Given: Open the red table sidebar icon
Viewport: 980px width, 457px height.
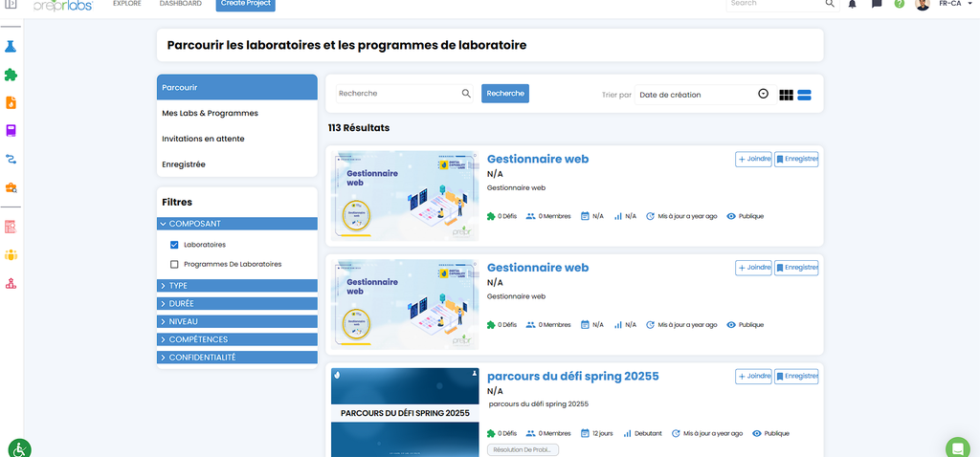Looking at the screenshot, I should (x=11, y=227).
